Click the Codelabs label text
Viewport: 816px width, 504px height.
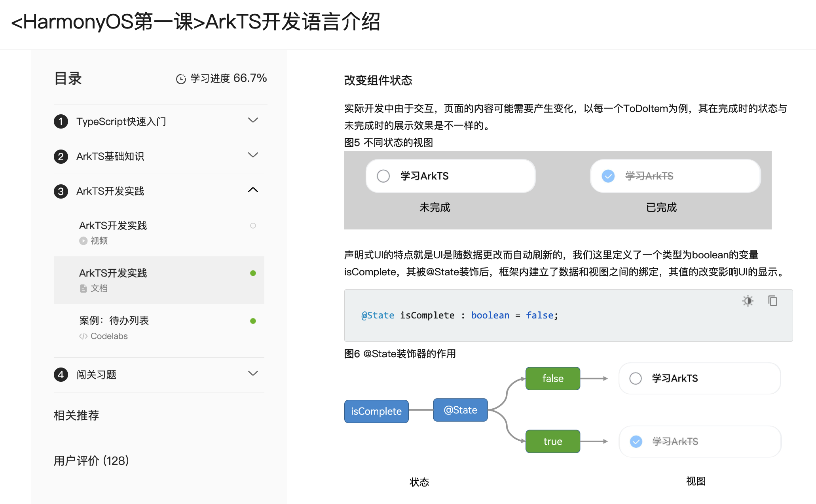coord(109,336)
